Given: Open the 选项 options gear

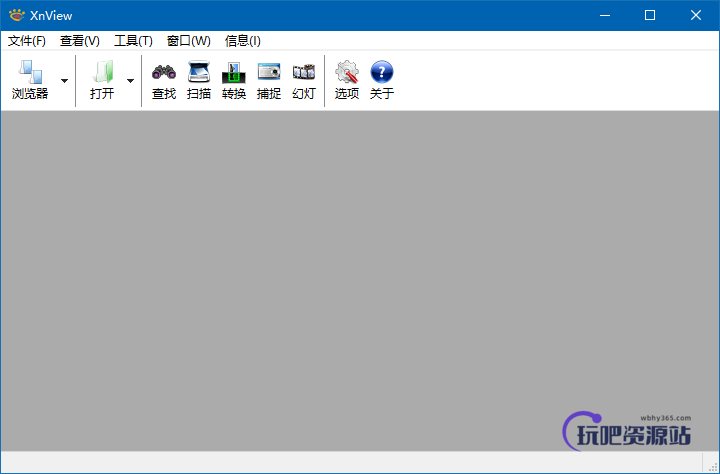Looking at the screenshot, I should point(347,80).
